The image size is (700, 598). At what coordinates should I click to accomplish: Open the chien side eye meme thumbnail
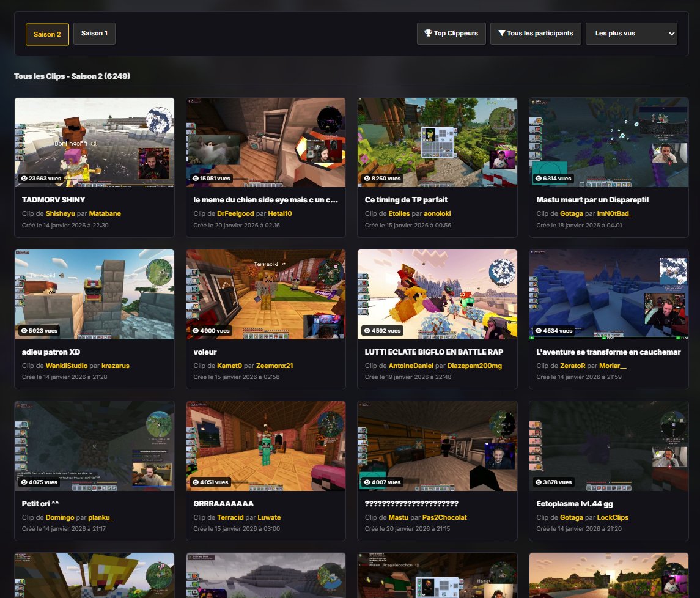point(265,142)
